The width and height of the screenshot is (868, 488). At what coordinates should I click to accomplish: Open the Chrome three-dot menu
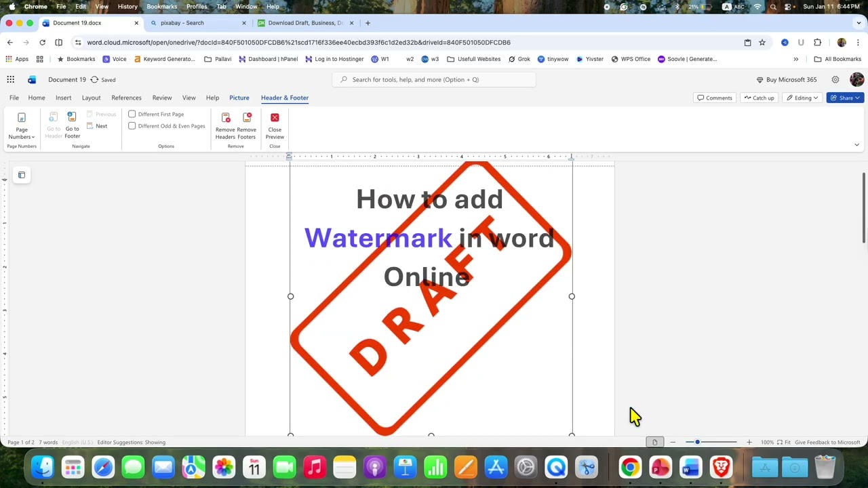pyautogui.click(x=859, y=42)
